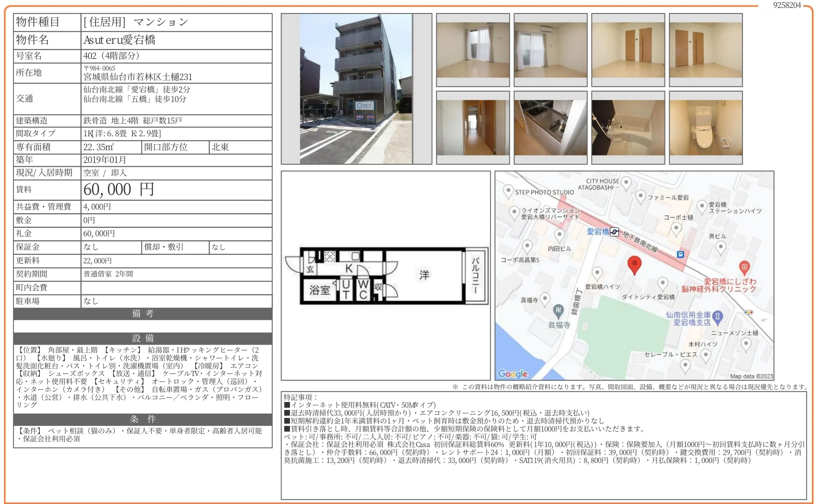819x504 pixels.
Task: Click the 内田ビル map pin
Action: [x=559, y=235]
